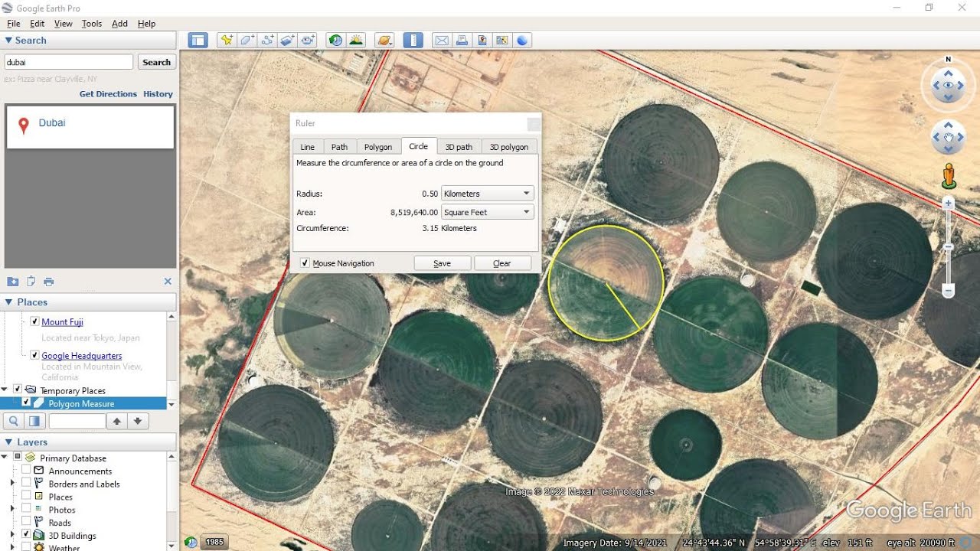
Task: Toggle the Ruler tool in toolbar
Action: pos(413,41)
